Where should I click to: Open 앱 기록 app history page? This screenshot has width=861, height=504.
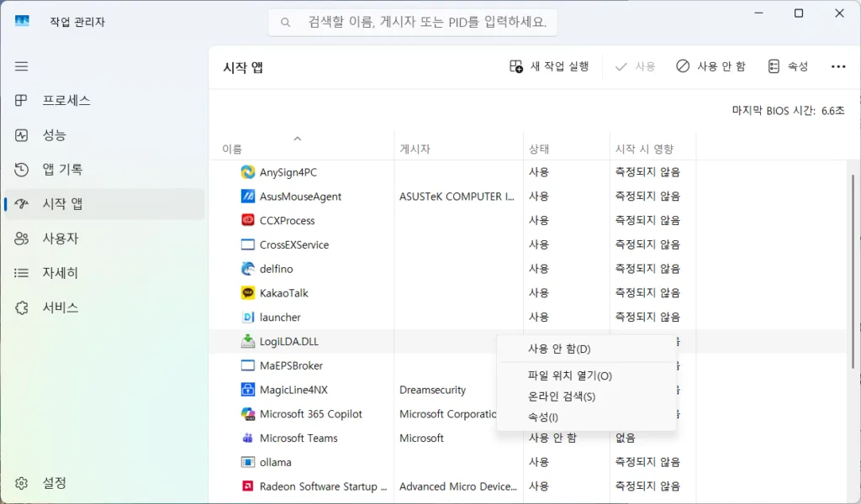coord(104,170)
